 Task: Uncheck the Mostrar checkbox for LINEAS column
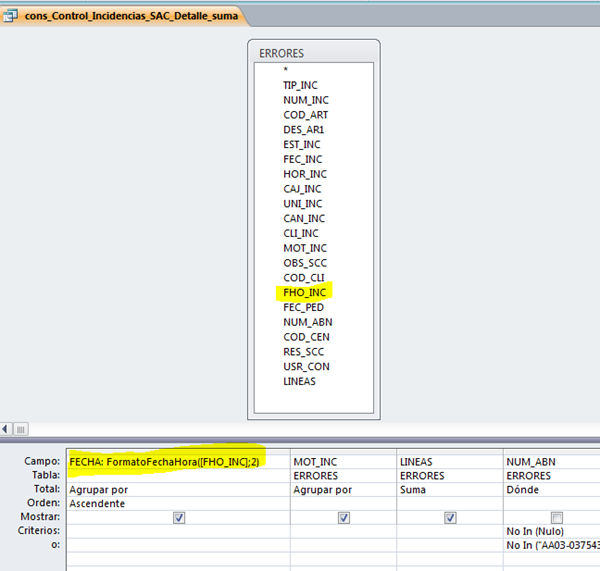450,518
